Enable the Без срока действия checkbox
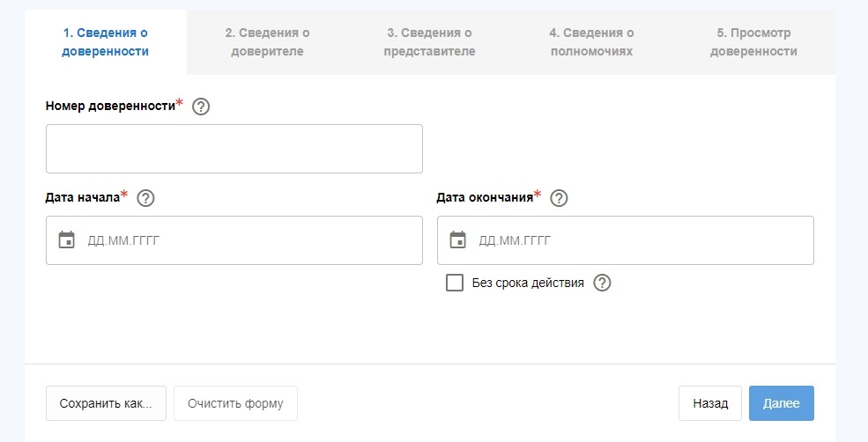This screenshot has width=868, height=442. click(x=455, y=283)
